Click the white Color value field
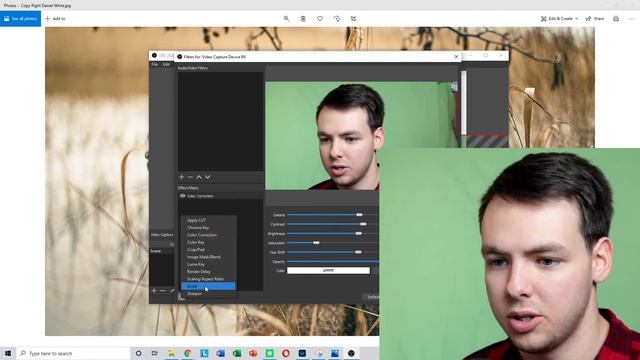The height and width of the screenshot is (360, 640). (x=328, y=270)
